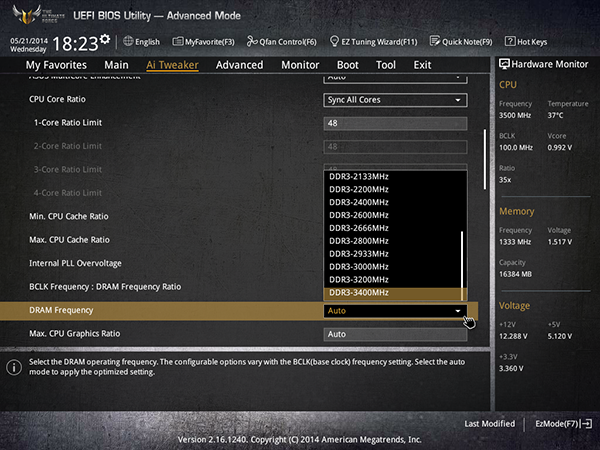Click the main settings page scrollbar

[485, 159]
